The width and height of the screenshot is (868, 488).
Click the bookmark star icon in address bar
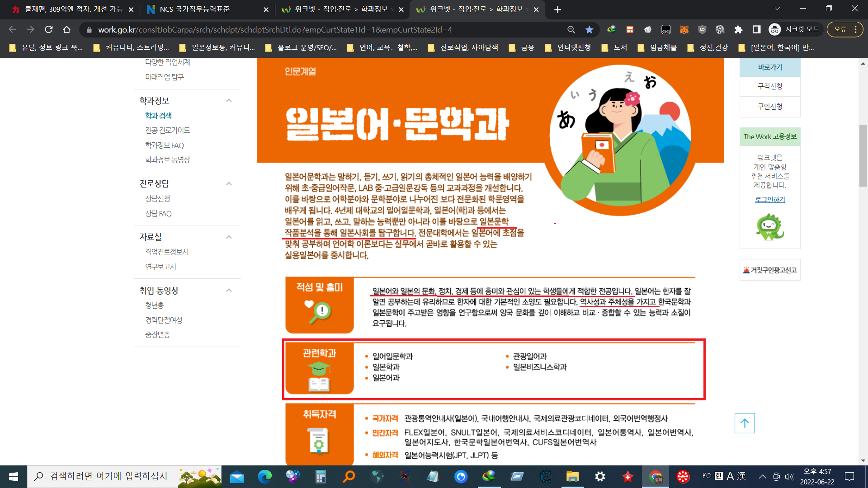click(589, 29)
